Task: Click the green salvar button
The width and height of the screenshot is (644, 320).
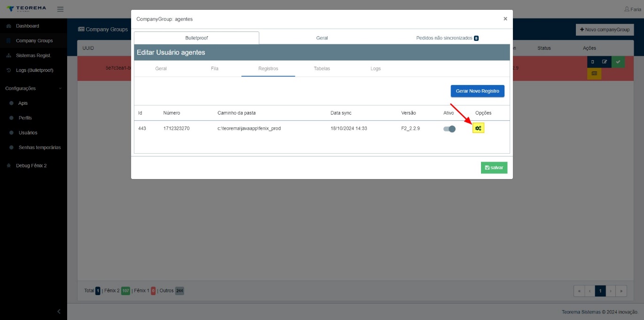Action: (494, 168)
